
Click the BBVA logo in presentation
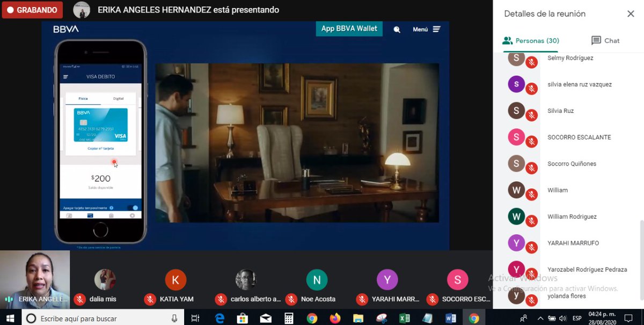(66, 29)
